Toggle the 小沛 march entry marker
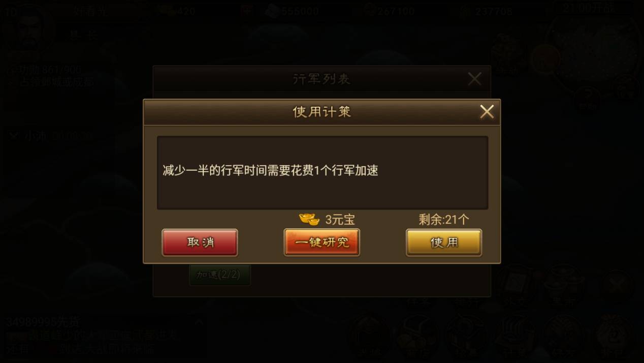Image resolution: width=644 pixels, height=363 pixels. [14, 135]
